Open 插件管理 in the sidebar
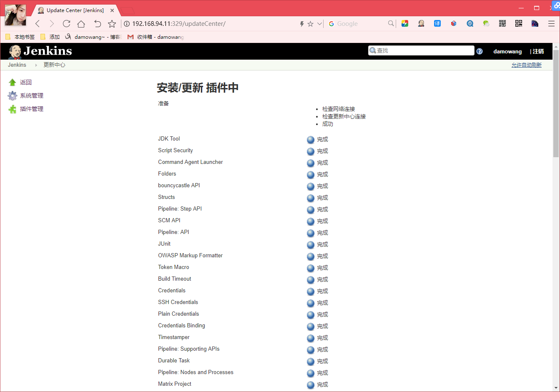 click(x=32, y=109)
